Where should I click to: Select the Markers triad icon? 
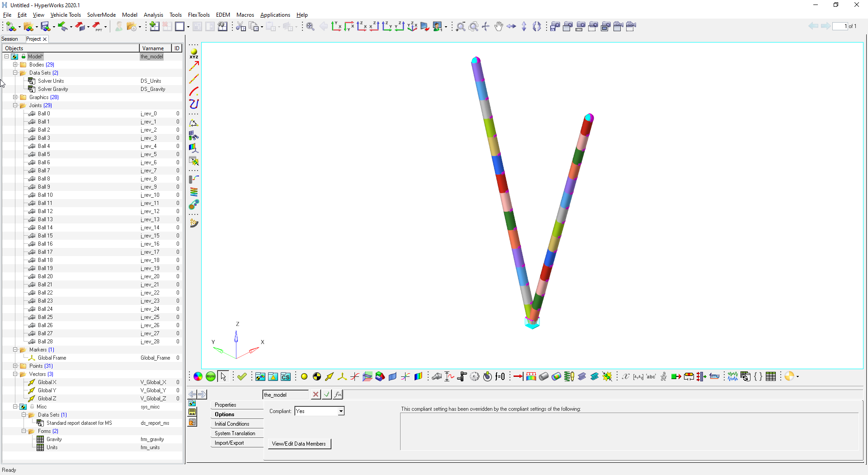(x=342, y=376)
